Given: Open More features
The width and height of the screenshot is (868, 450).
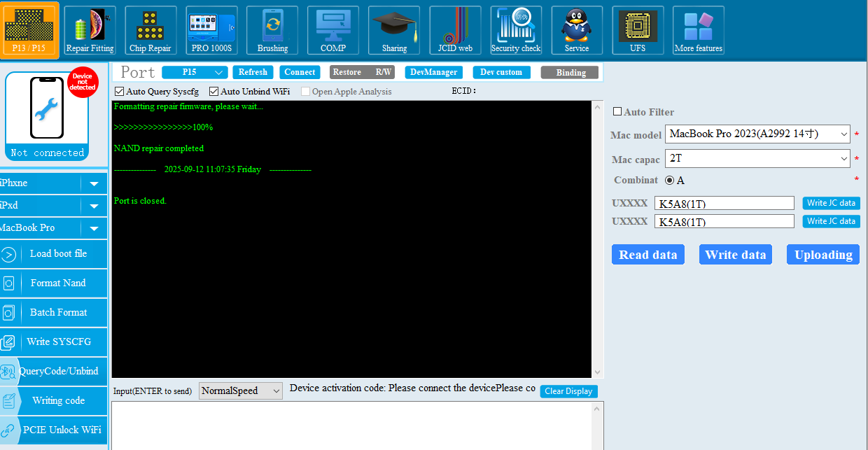Looking at the screenshot, I should pyautogui.click(x=699, y=30).
